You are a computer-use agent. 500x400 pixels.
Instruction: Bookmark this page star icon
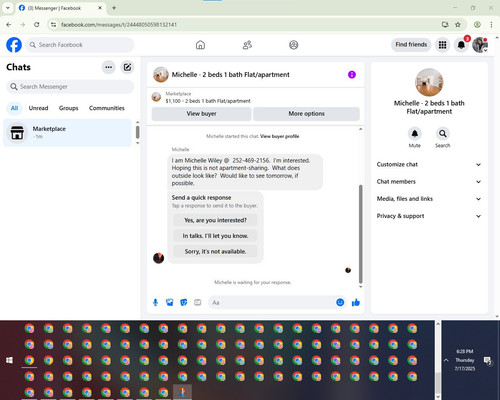click(x=458, y=25)
